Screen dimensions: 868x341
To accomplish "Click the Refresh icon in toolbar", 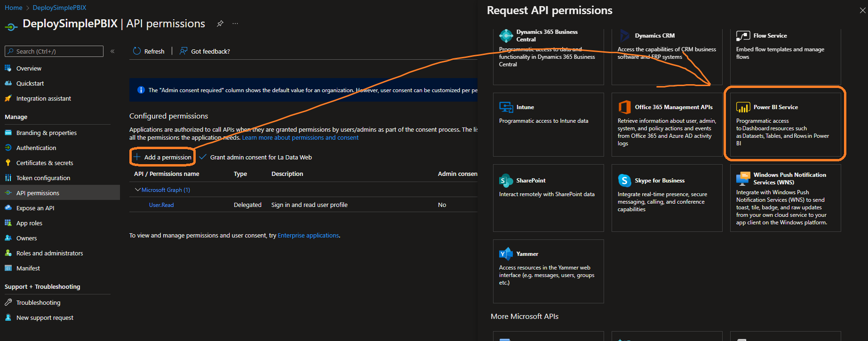I will pos(137,51).
